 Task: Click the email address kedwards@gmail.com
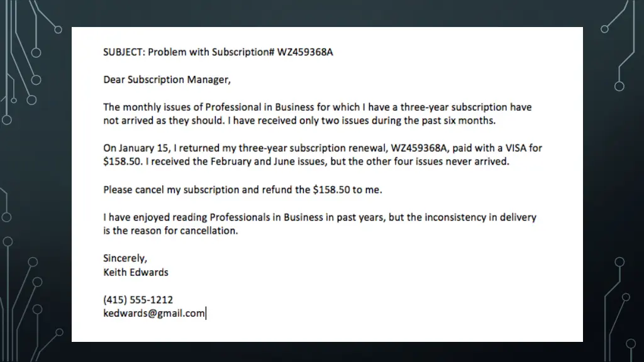(154, 314)
